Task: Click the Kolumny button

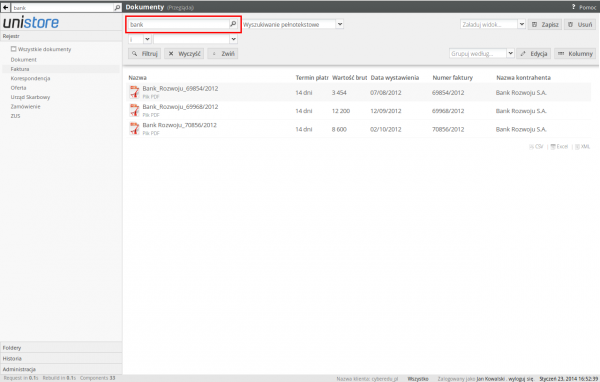Action: coord(575,54)
